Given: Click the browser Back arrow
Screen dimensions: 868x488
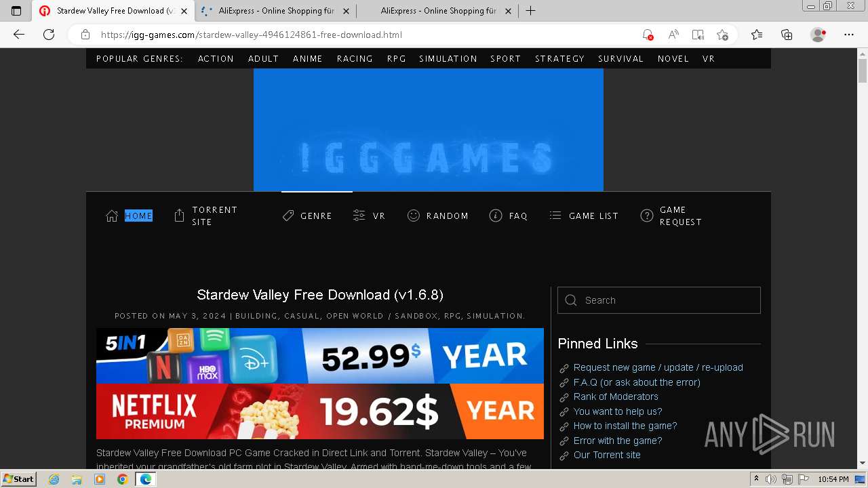Looking at the screenshot, I should click(19, 35).
